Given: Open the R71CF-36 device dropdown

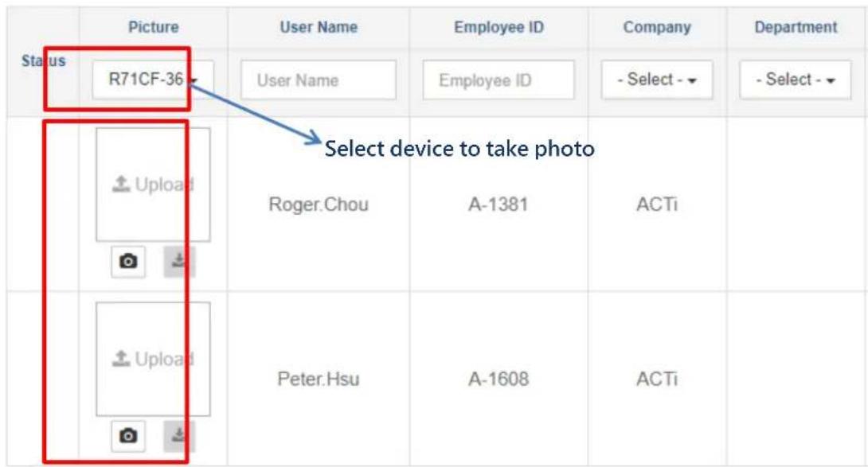Looking at the screenshot, I should [x=153, y=80].
